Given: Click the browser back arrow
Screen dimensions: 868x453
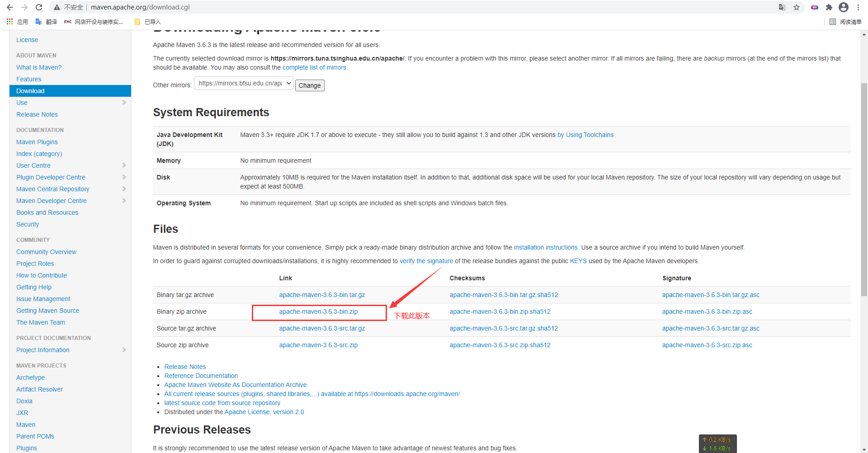Looking at the screenshot, I should coord(10,7).
